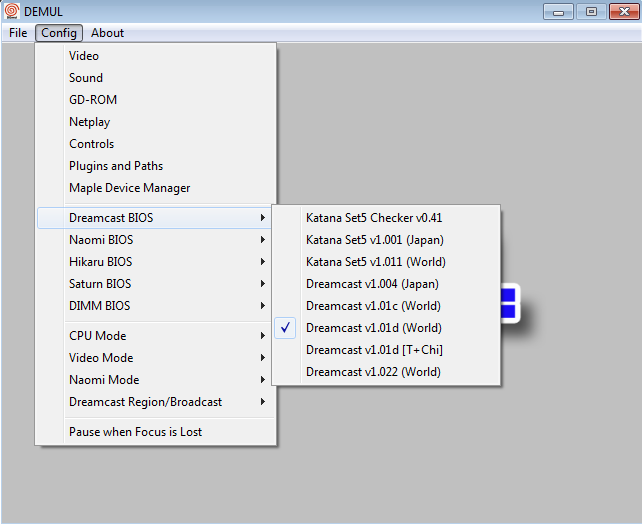Select Dreamcast v1.004 (Japan) BIOS

(x=386, y=284)
